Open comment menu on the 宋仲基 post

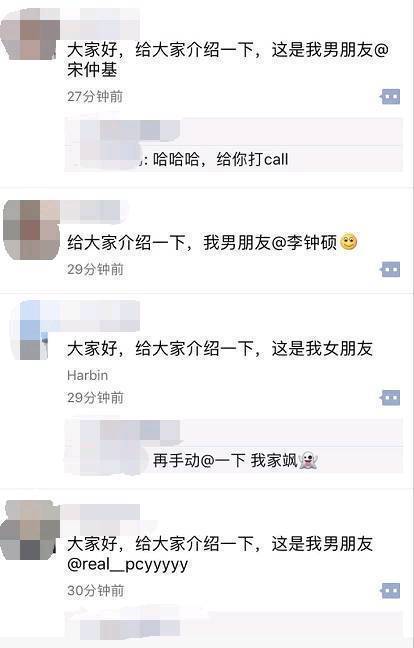(390, 97)
